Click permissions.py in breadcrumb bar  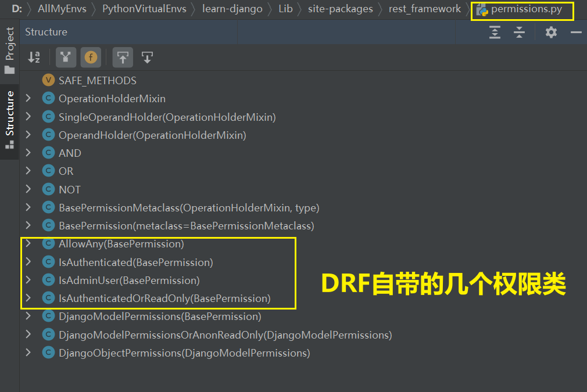[x=527, y=9]
